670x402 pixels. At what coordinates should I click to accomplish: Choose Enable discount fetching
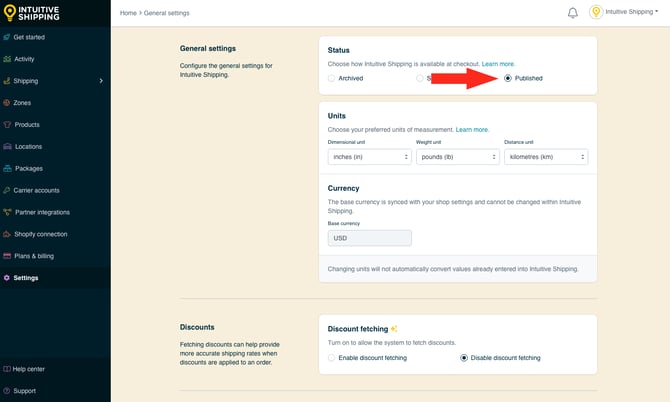331,358
